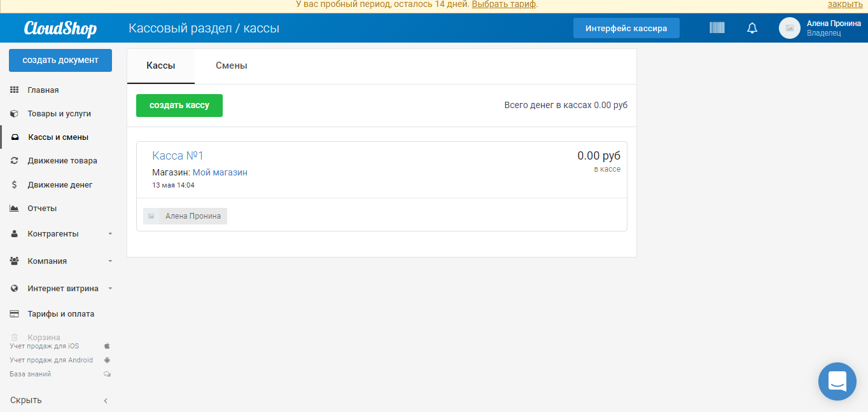Open notifications via the bell icon
Screen dimensions: 868x412
point(752,27)
